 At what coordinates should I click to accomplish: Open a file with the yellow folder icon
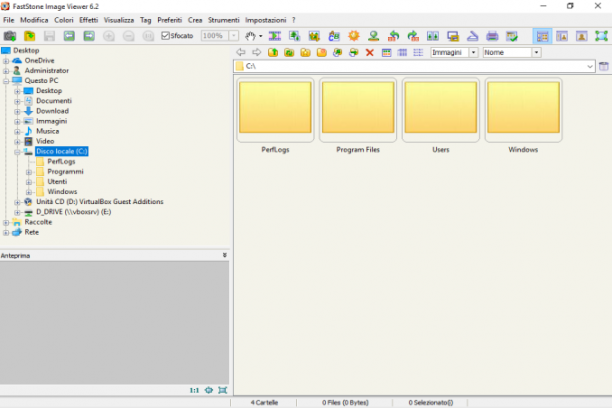[30, 36]
